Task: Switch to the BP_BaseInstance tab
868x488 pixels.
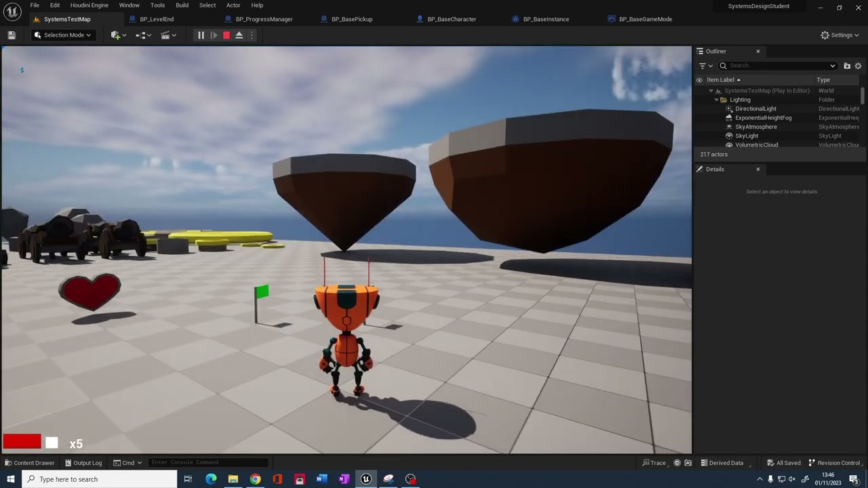Action: [546, 19]
